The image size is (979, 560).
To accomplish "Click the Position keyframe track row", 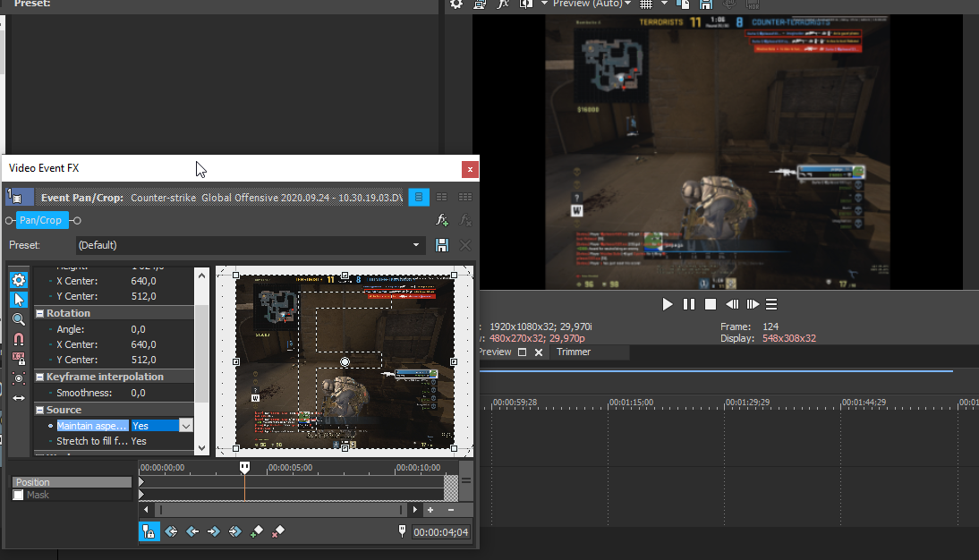I will point(72,482).
